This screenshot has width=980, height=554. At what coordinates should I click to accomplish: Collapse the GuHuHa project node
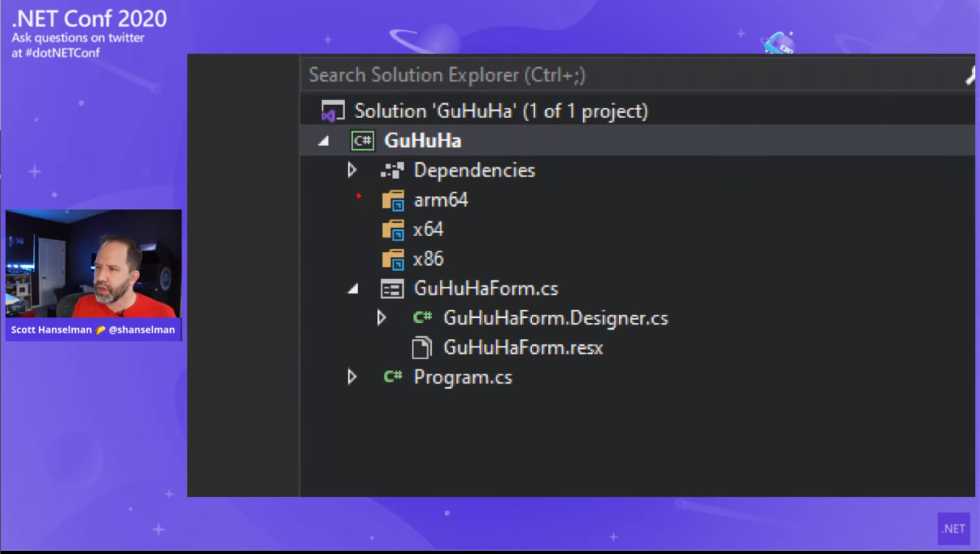[x=324, y=141]
